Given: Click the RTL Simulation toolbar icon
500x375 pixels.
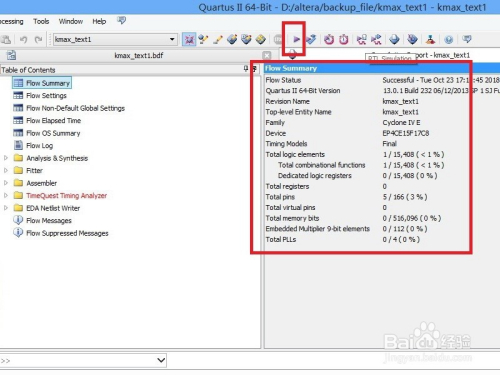Looking at the screenshot, I should click(362, 39).
